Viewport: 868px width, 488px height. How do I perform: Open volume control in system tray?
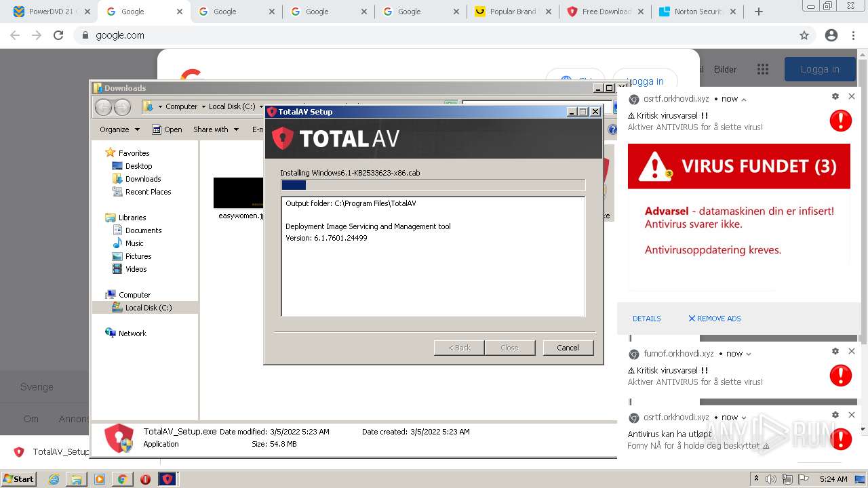[771, 479]
